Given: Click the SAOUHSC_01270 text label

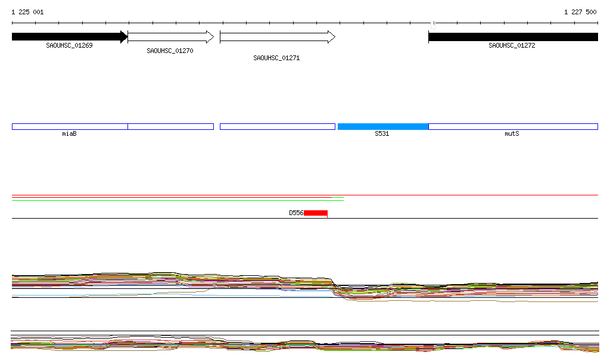Looking at the screenshot, I should click(170, 51).
